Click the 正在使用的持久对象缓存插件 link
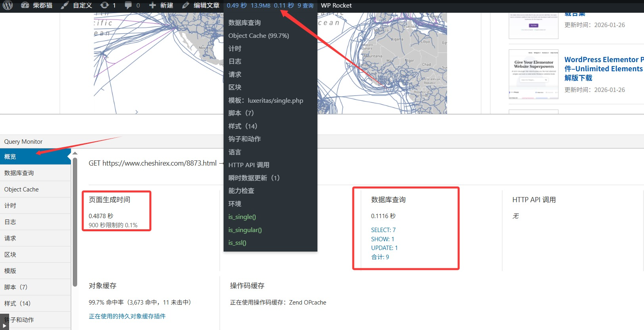Screen dimensions: 644x330 tap(127, 316)
